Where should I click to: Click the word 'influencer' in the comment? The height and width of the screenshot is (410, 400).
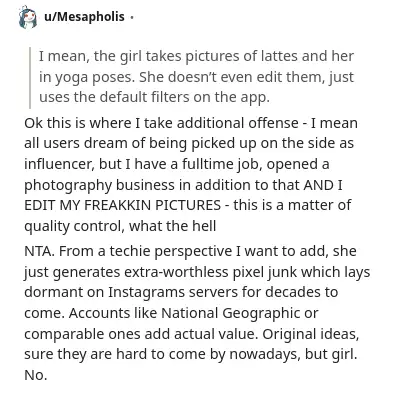[59, 164]
